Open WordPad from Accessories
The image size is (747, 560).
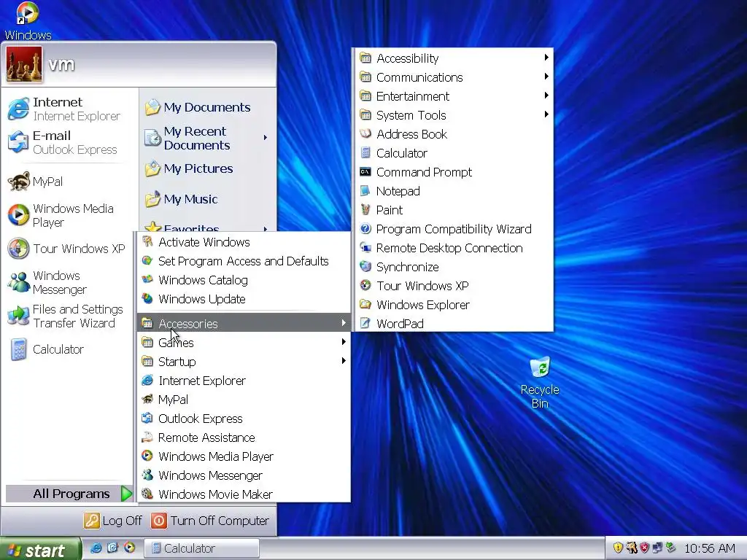pyautogui.click(x=454, y=324)
